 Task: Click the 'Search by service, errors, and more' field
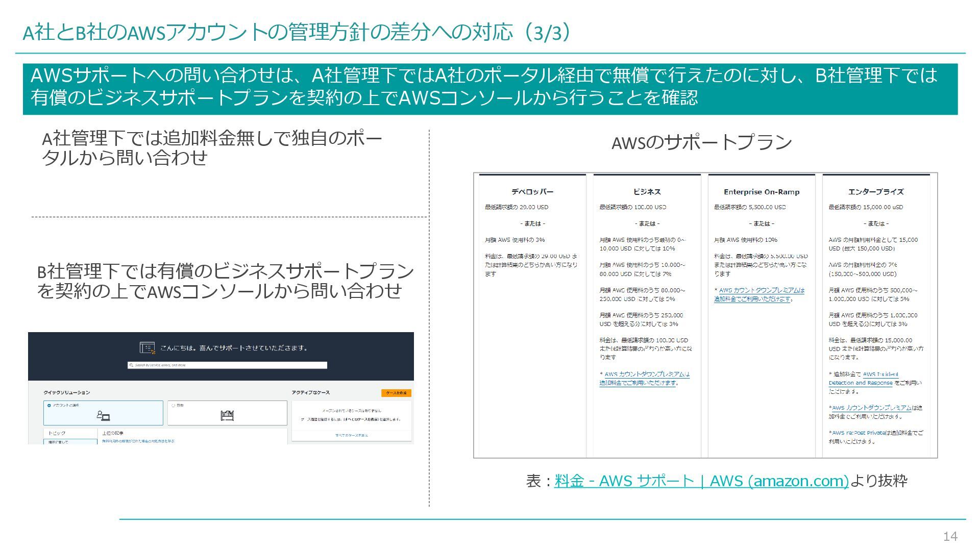227,365
